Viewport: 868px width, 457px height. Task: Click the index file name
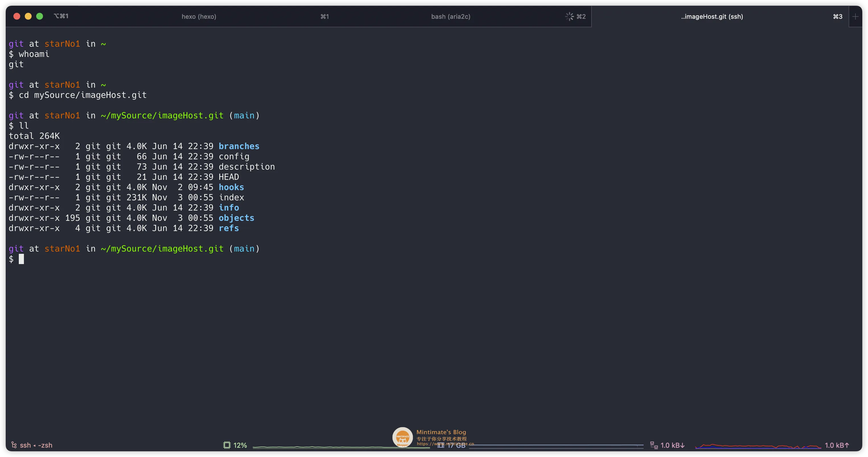pyautogui.click(x=232, y=197)
